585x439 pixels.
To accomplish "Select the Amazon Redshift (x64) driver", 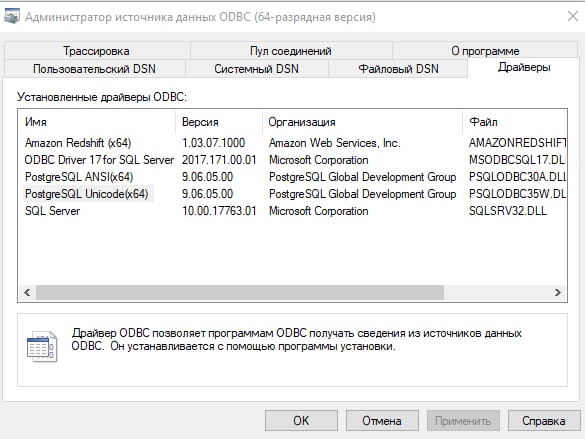I will tap(78, 143).
